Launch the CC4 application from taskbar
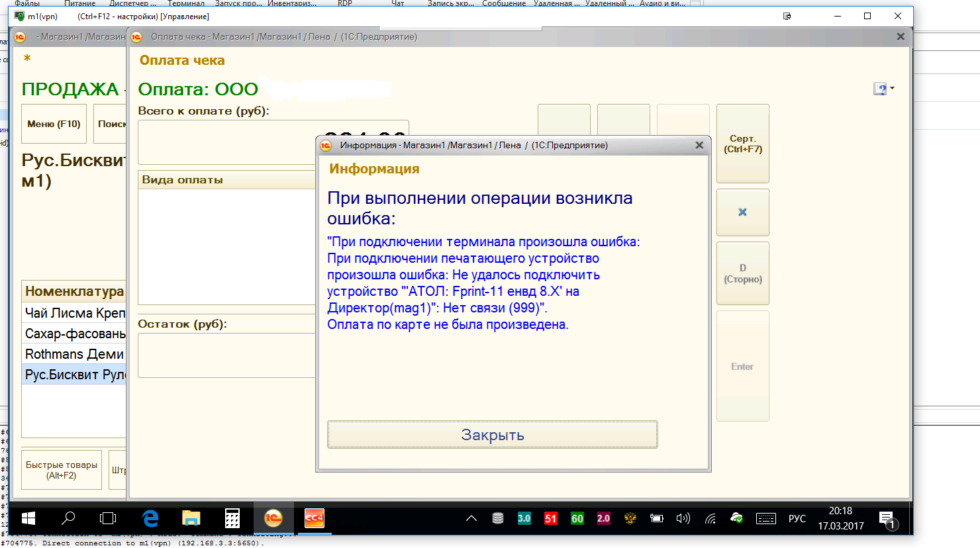The width and height of the screenshot is (980, 548). tap(313, 519)
